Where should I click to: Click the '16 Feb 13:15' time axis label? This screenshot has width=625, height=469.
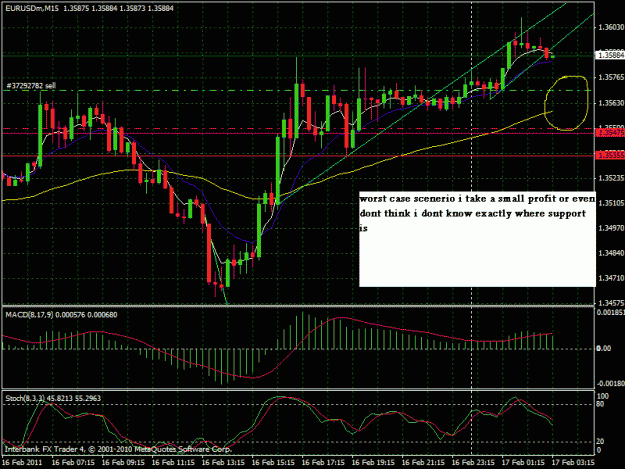223,463
